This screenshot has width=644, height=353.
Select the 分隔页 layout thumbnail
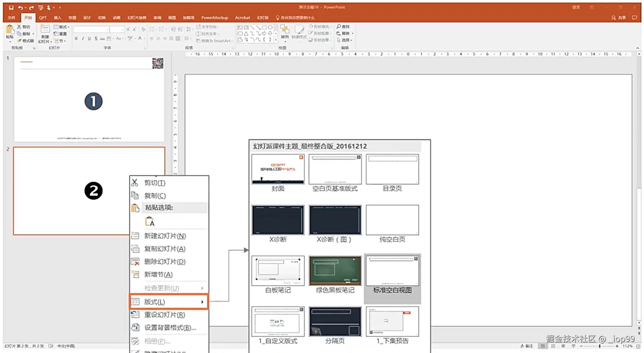click(x=335, y=321)
